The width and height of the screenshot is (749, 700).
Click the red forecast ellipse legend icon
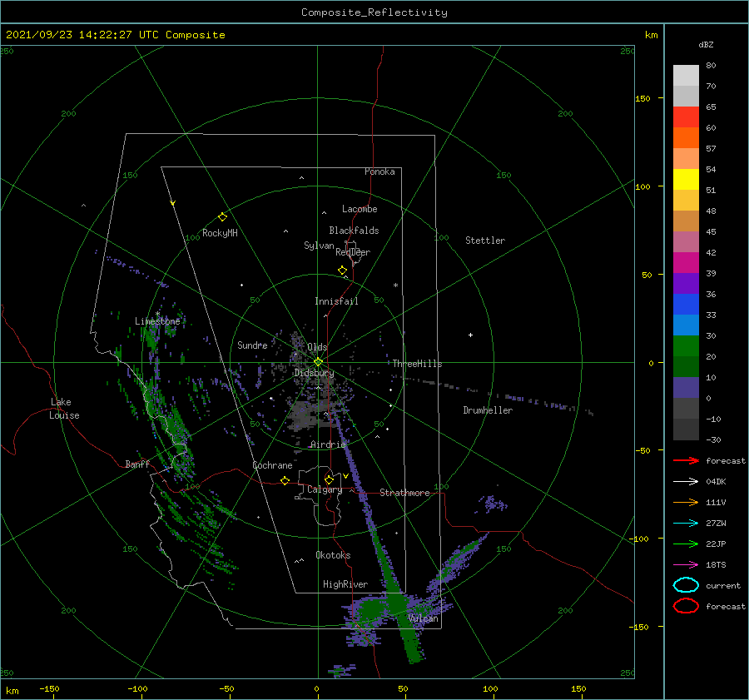coord(686,606)
